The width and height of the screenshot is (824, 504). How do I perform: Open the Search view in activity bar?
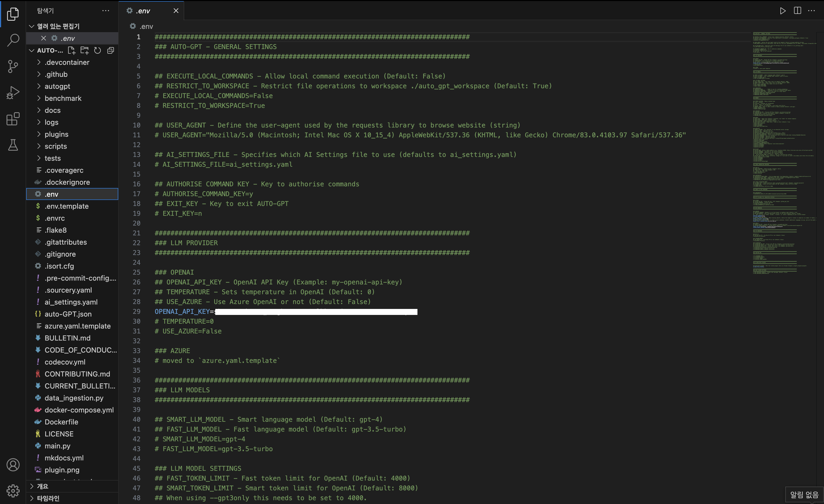13,40
